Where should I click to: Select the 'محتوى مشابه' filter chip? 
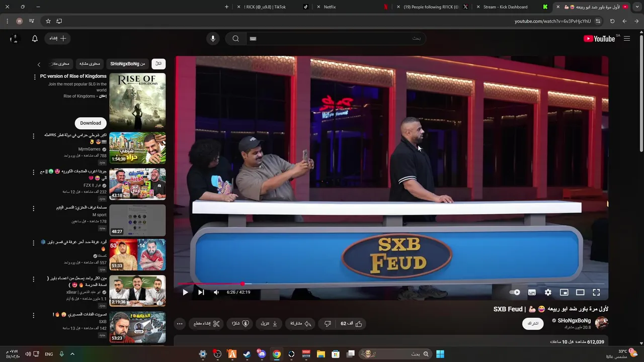pos(90,64)
